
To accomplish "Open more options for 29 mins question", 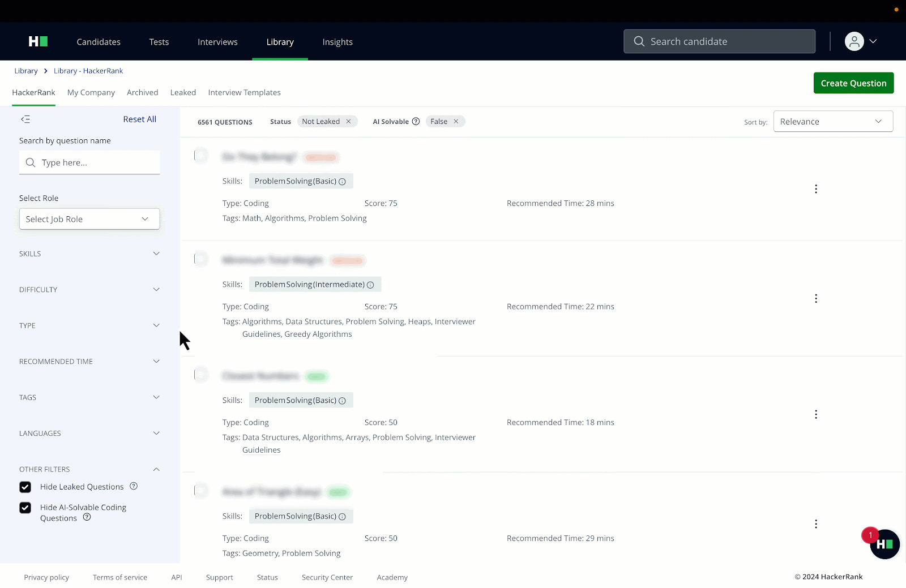I will pos(815,524).
